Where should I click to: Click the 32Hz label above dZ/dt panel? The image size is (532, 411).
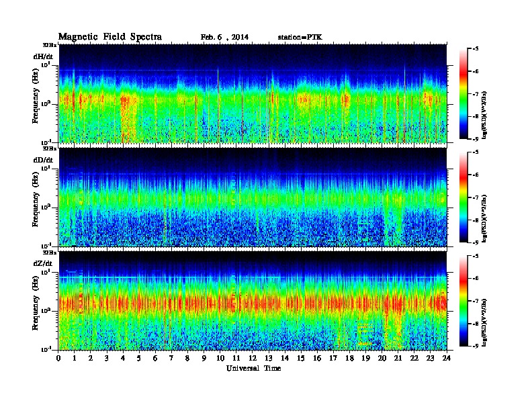[50, 252]
